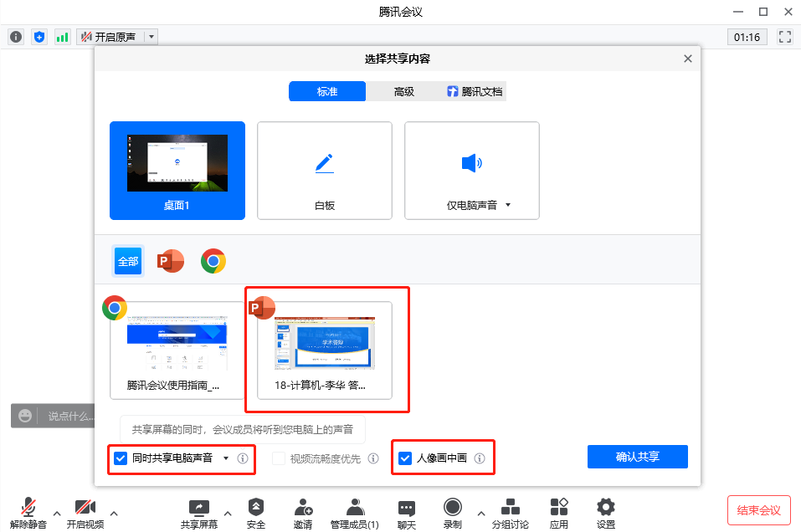Select the 腾讯会议使用指南 Chrome window
The image size is (801, 532).
pos(177,350)
